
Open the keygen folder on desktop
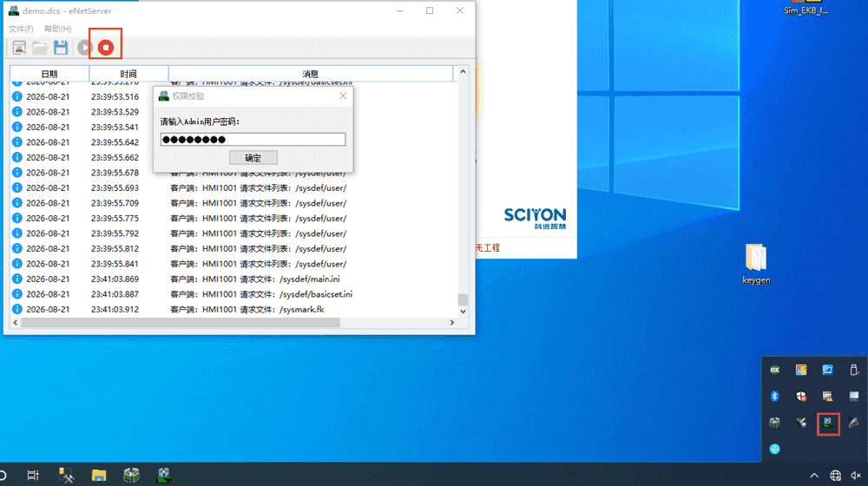click(756, 263)
